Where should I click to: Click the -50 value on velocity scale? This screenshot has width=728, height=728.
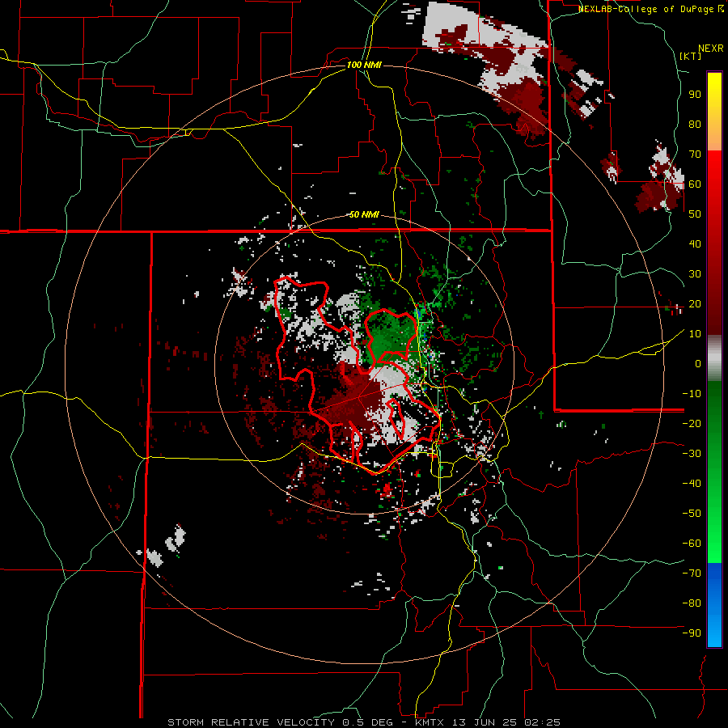click(692, 514)
